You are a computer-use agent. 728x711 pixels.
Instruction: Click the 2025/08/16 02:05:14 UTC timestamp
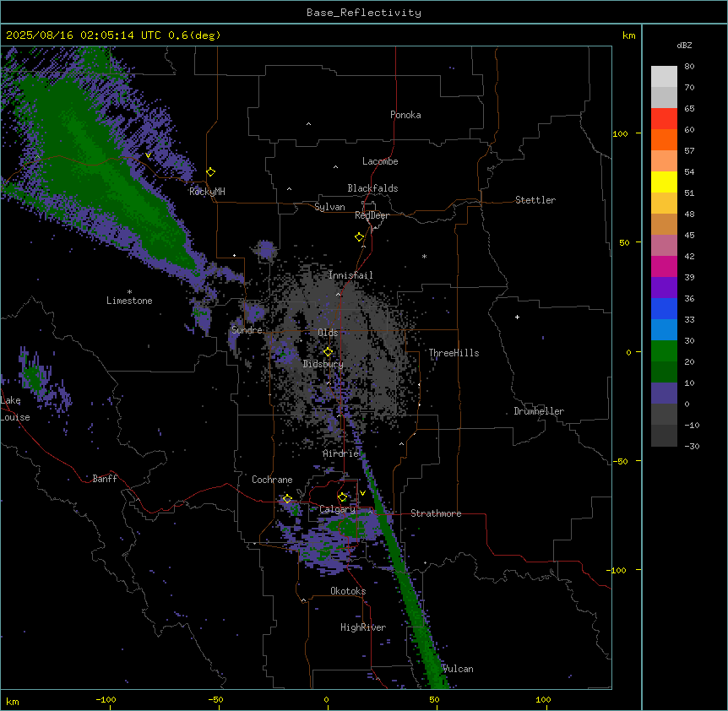pyautogui.click(x=83, y=35)
